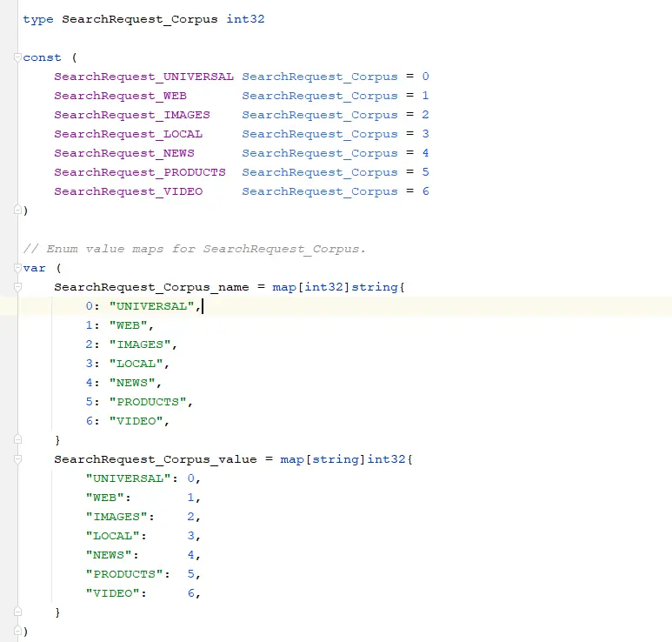Fold the SearchRequest_Corpus_value map literal

coord(17,459)
